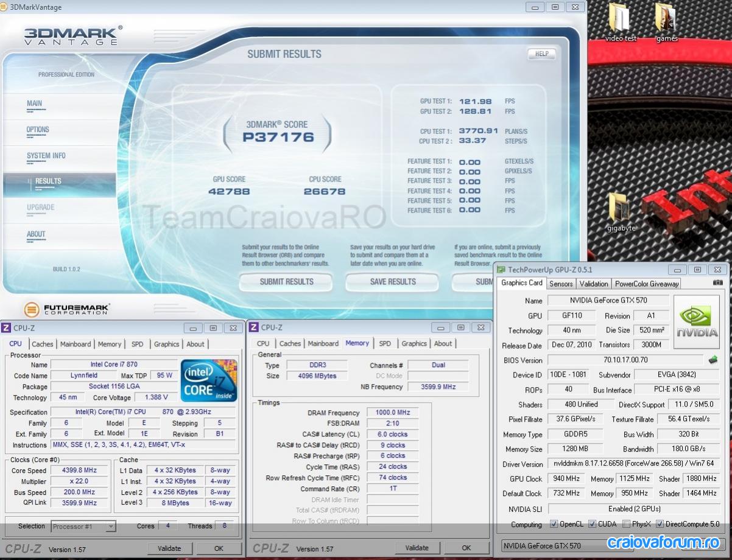This screenshot has width=732, height=560.
Task: Click the Driver Version field in GPU-Z
Action: coord(633,464)
